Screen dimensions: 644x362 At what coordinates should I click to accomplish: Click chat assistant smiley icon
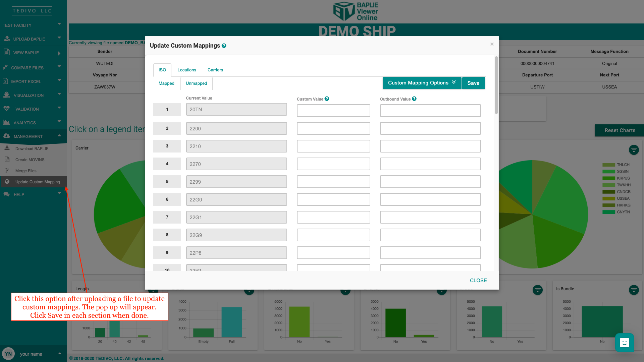pos(624,343)
